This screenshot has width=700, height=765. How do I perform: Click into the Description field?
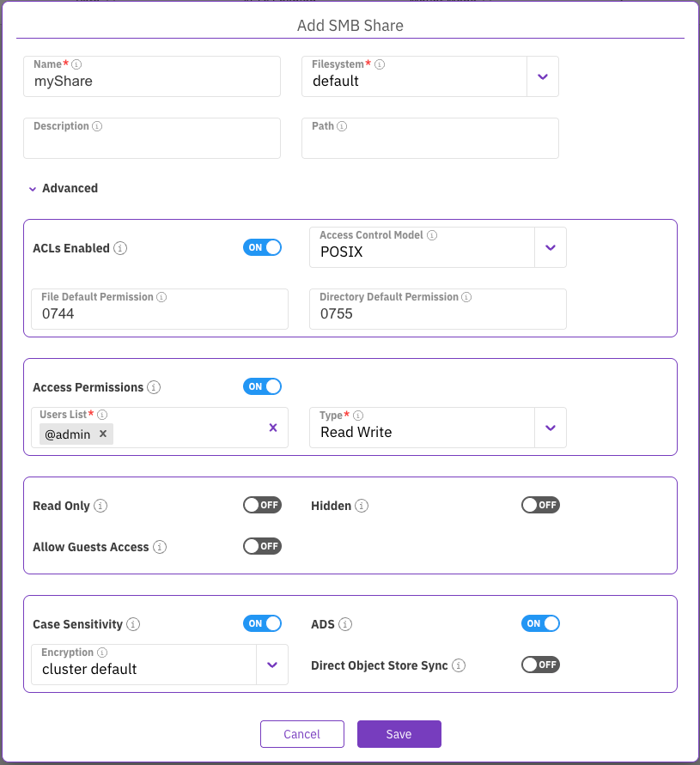(x=152, y=143)
